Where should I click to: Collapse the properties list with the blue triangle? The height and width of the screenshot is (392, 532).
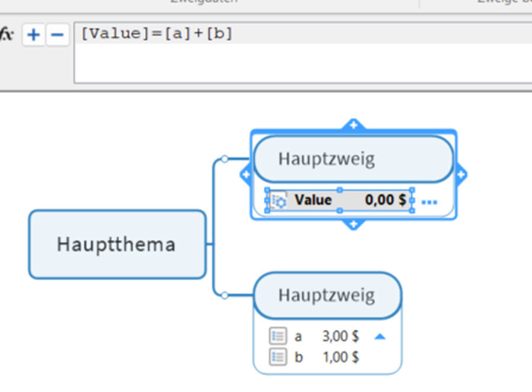coord(380,336)
